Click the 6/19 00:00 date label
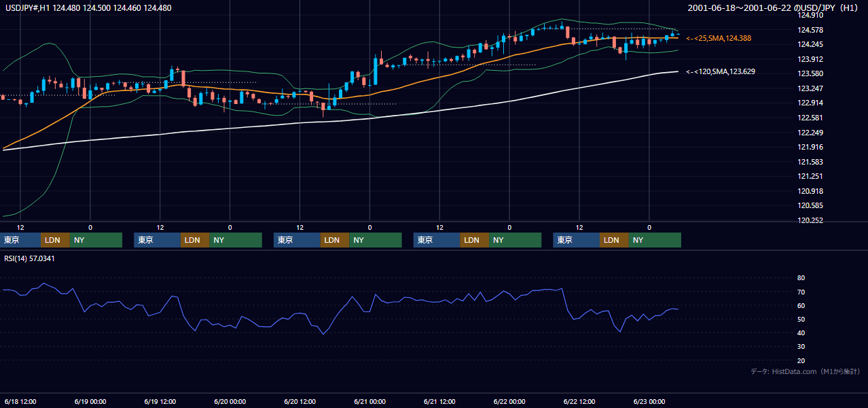The image size is (868, 408). click(90, 402)
